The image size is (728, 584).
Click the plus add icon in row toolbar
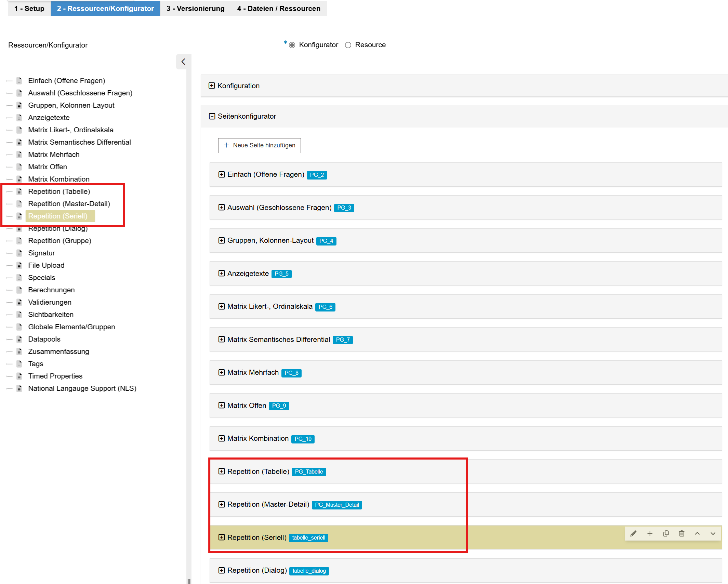click(650, 533)
